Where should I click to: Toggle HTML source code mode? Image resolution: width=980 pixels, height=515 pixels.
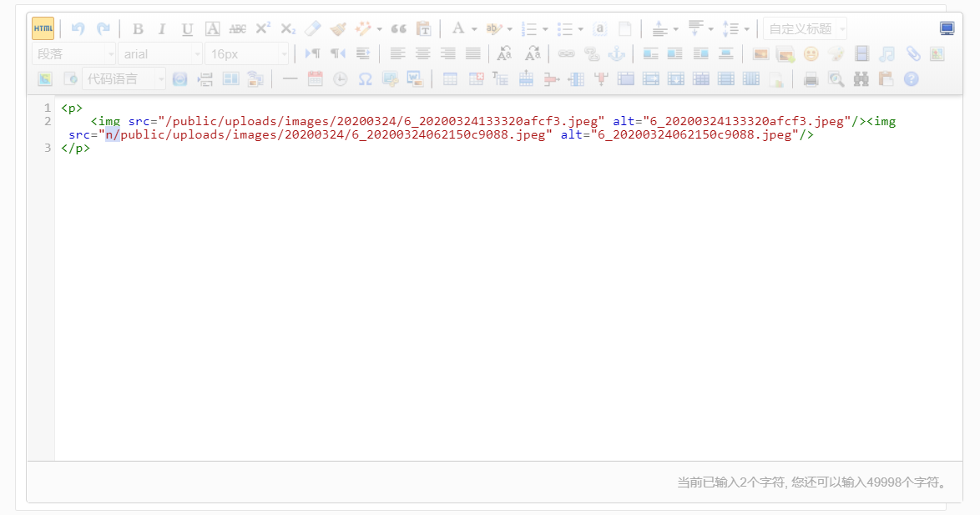point(43,28)
